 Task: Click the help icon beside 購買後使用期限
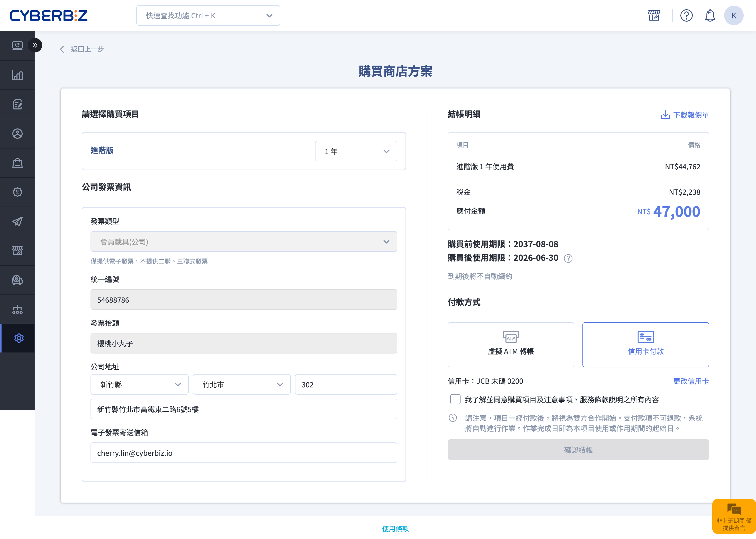[x=568, y=258]
